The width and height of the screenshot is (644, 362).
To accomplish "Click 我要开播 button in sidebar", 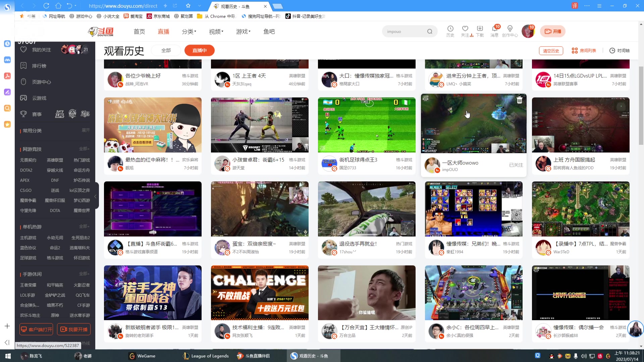I will click(74, 329).
